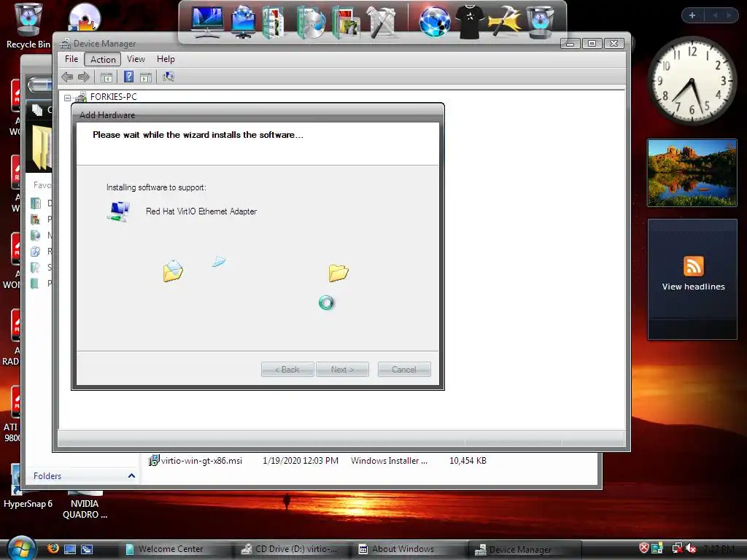This screenshot has width=747, height=560.
Task: Click the sidebar previous gadgets arrow
Action: click(x=715, y=15)
